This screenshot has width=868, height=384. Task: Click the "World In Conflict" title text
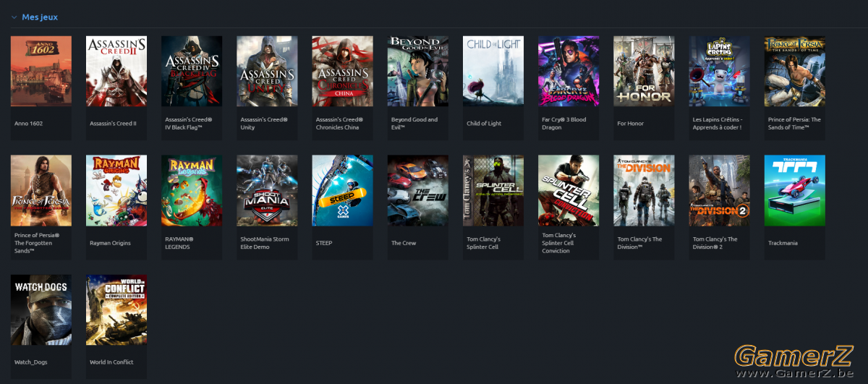(x=111, y=362)
